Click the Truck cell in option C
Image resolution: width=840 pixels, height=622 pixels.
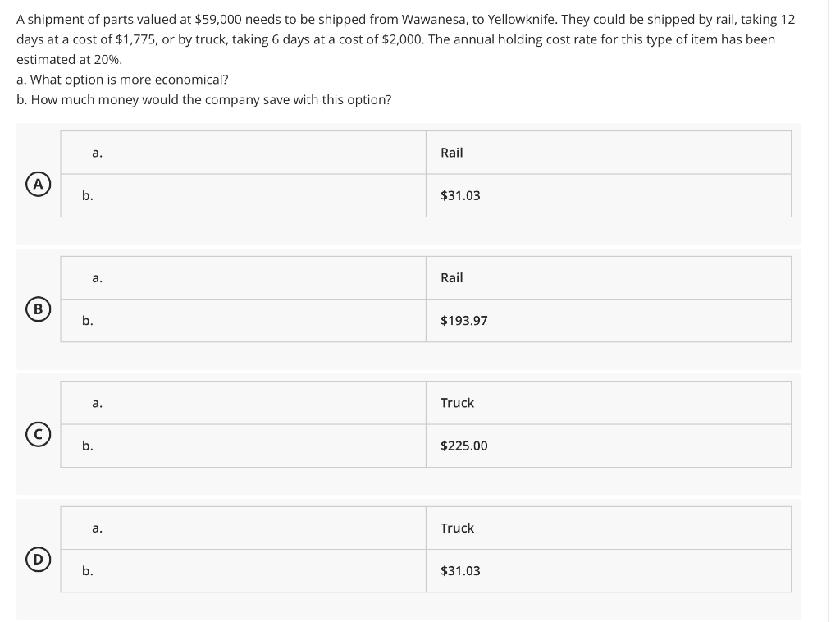[x=457, y=403]
